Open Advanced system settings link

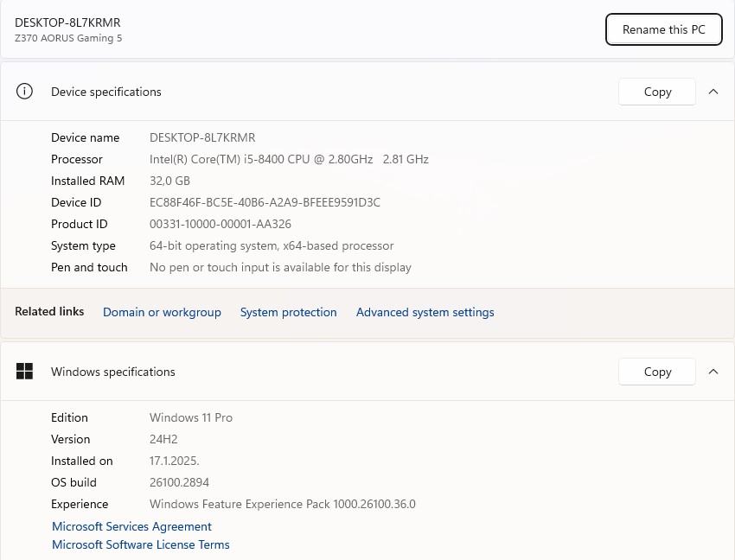[x=425, y=312]
